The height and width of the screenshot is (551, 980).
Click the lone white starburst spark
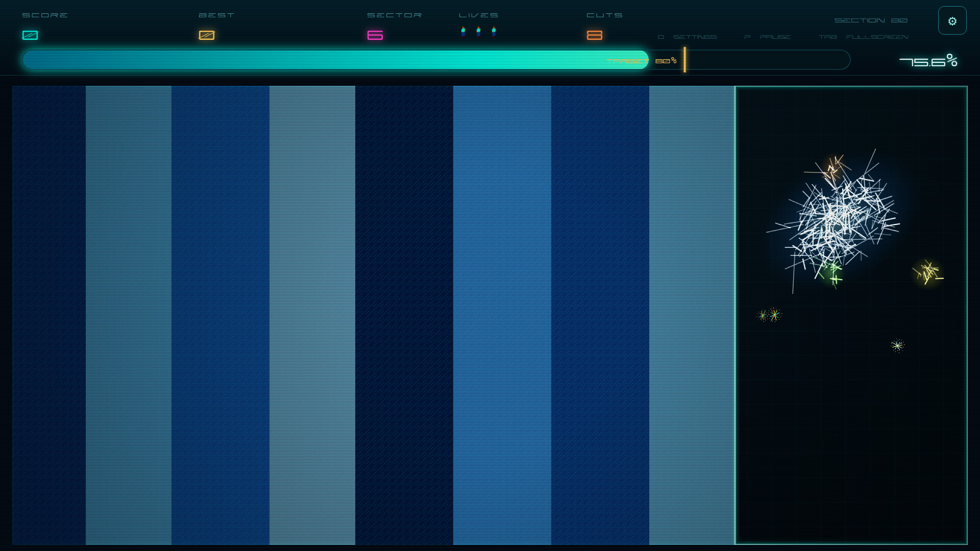(897, 346)
